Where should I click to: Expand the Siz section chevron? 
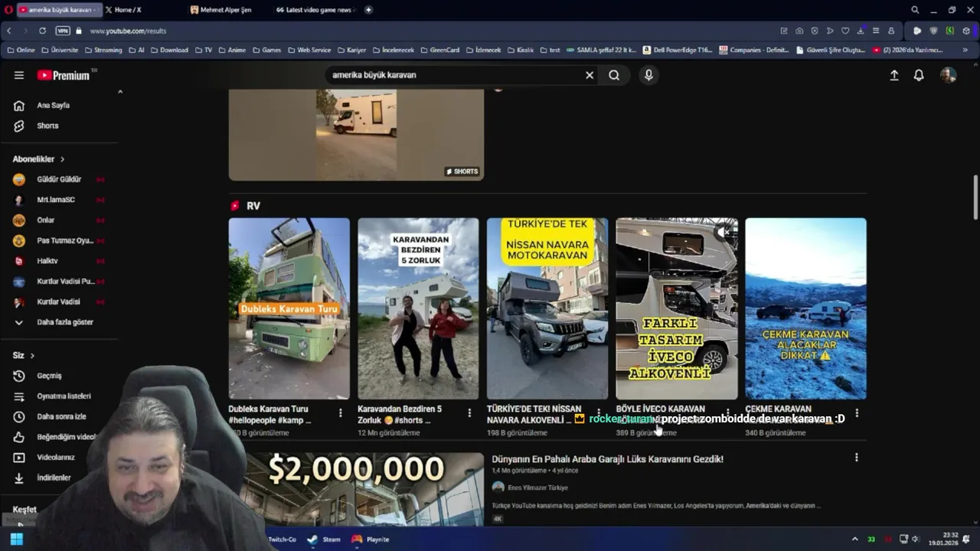pyautogui.click(x=32, y=355)
